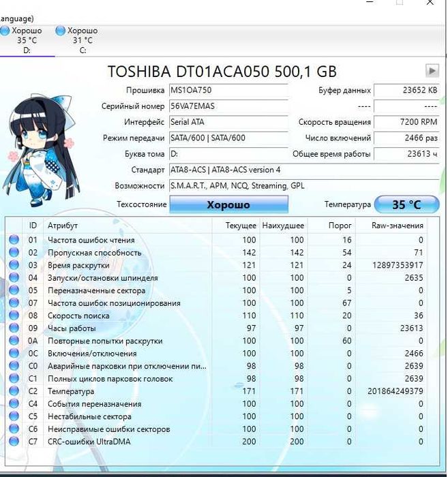Click the blue status orb for drive C:
The width and height of the screenshot is (448, 477).
(x=60, y=31)
